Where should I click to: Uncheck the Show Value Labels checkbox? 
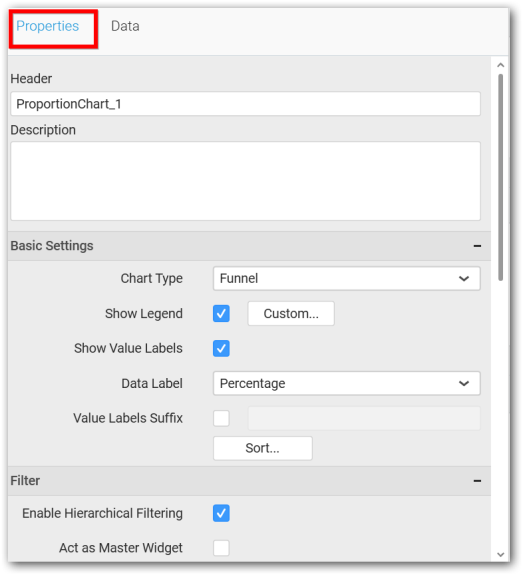click(x=221, y=348)
